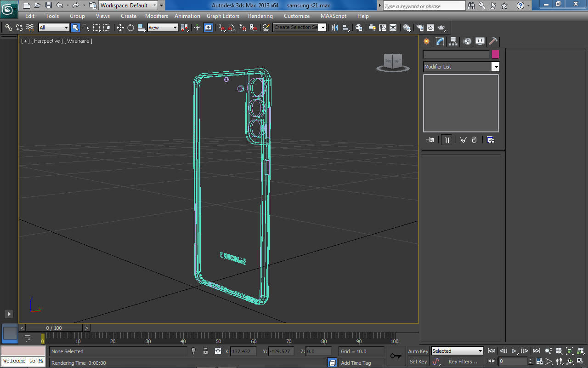Image resolution: width=588 pixels, height=368 pixels.
Task: Save the file with the floppy disk icon
Action: 49,6
